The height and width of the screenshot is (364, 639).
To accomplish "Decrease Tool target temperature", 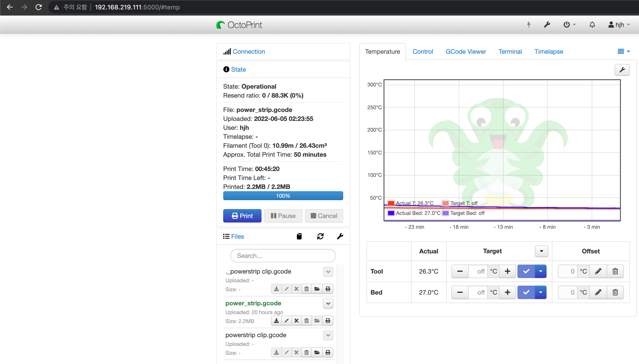I will [x=460, y=271].
